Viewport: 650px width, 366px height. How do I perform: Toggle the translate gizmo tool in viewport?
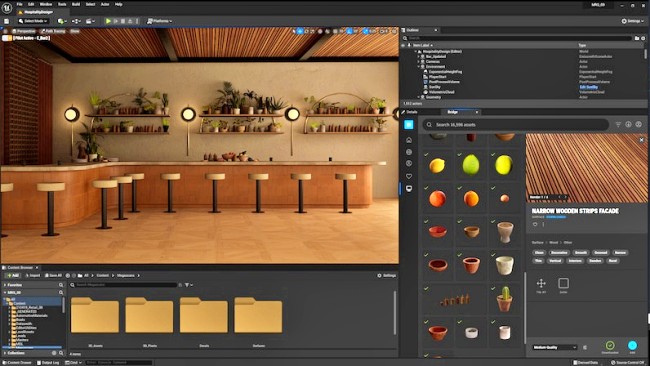[x=300, y=31]
